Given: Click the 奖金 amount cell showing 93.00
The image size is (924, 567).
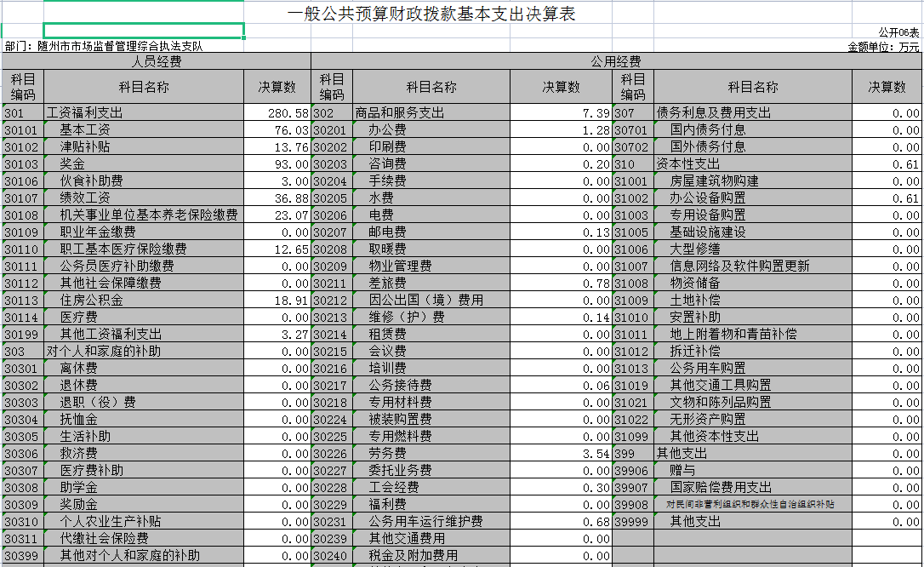Looking at the screenshot, I should pos(277,163).
